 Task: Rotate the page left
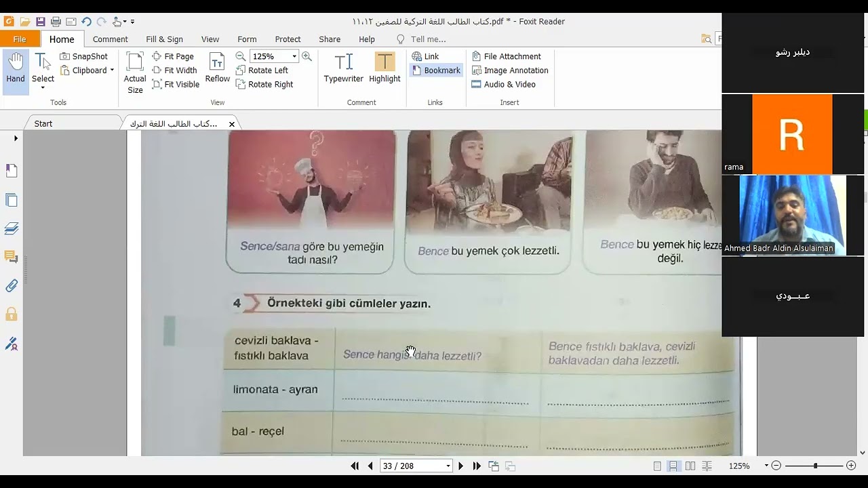pos(262,70)
